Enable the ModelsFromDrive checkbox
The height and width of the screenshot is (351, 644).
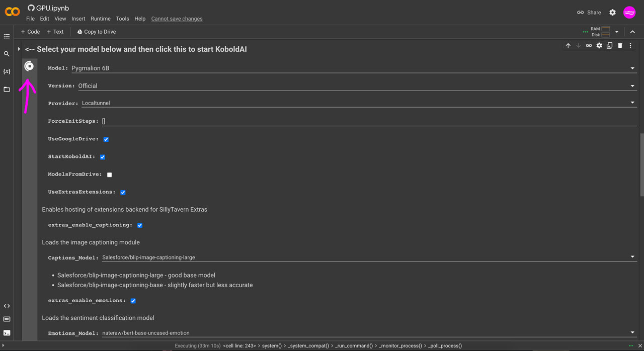(109, 174)
